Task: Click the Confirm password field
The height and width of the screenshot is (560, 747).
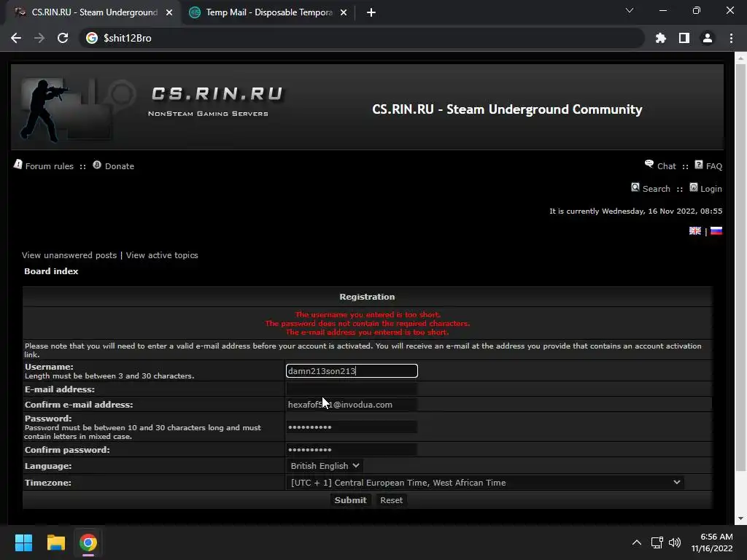Action: coord(352,449)
